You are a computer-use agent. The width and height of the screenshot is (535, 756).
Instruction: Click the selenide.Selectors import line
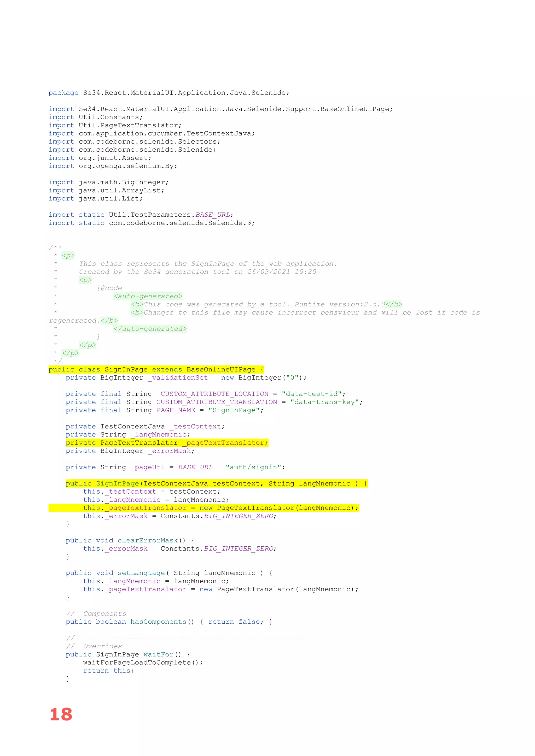tap(135, 141)
